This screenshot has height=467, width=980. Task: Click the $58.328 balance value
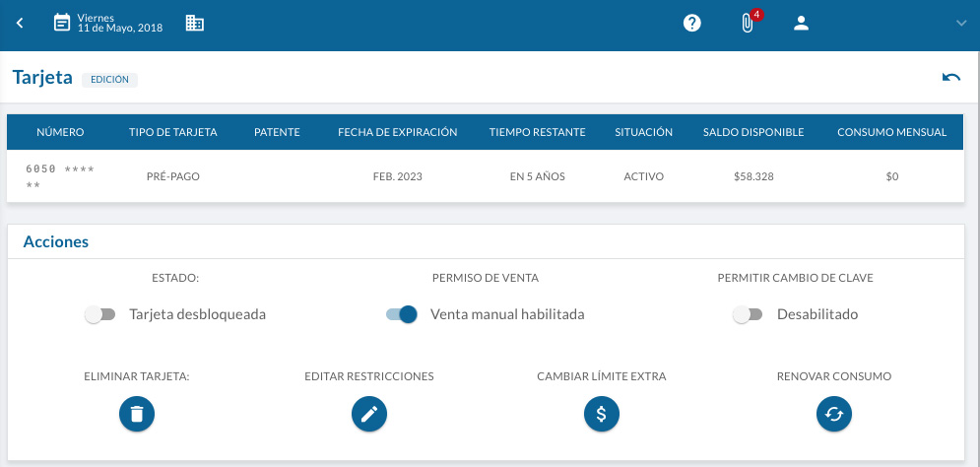753,177
